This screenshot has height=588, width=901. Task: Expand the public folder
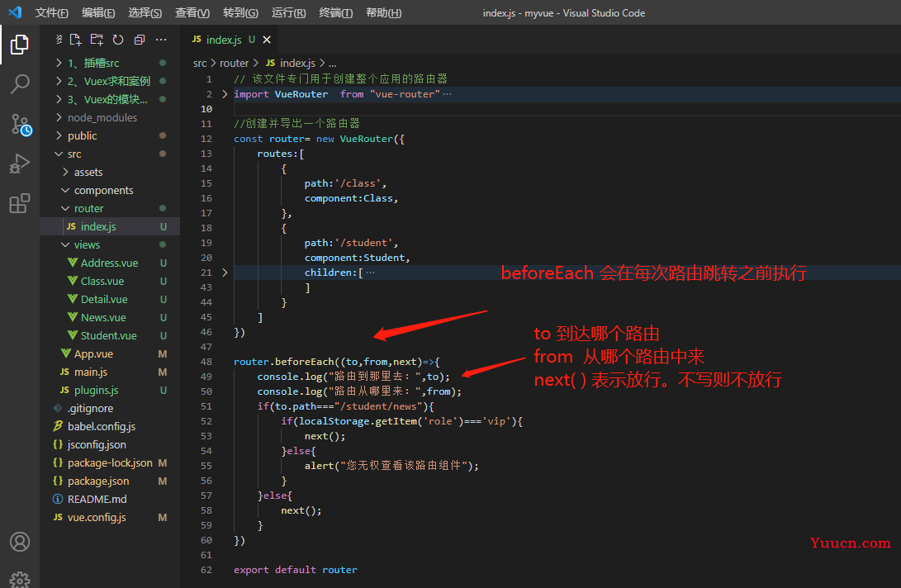pyautogui.click(x=110, y=135)
